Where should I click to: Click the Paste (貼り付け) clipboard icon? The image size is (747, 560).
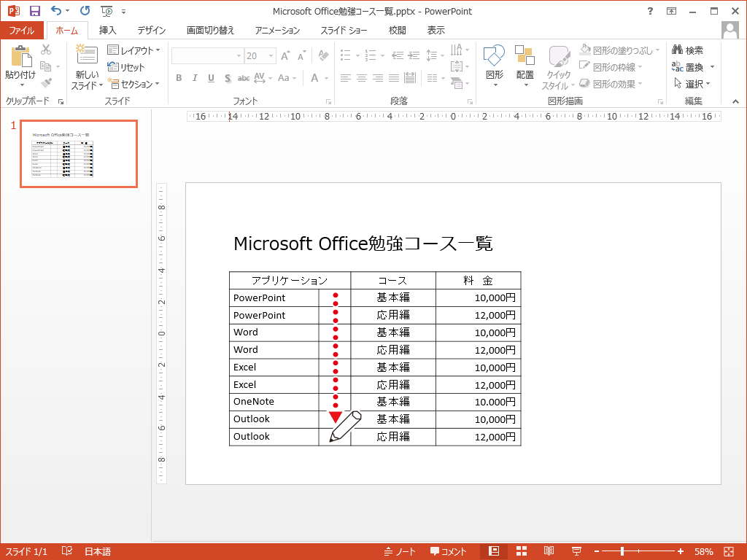(x=21, y=56)
